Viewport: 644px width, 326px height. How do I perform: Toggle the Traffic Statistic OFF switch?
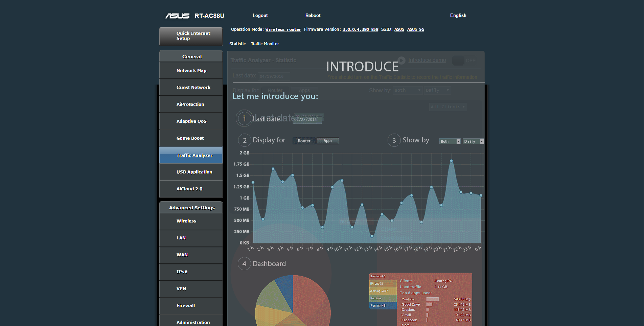(464, 61)
